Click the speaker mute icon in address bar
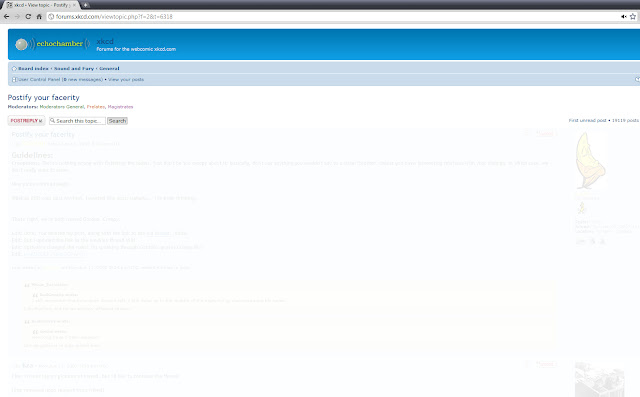 624,17
